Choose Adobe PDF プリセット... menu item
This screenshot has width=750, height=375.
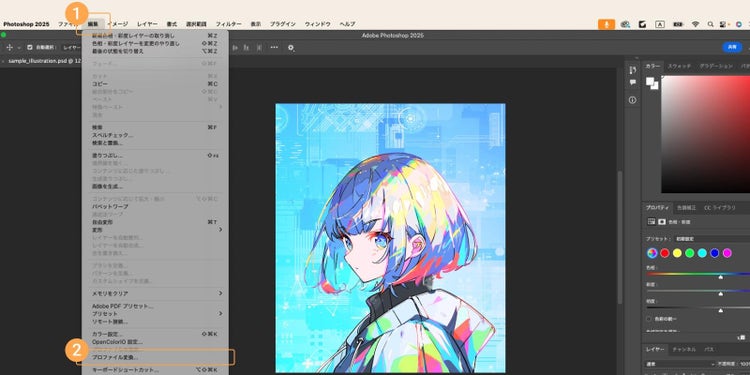156,306
